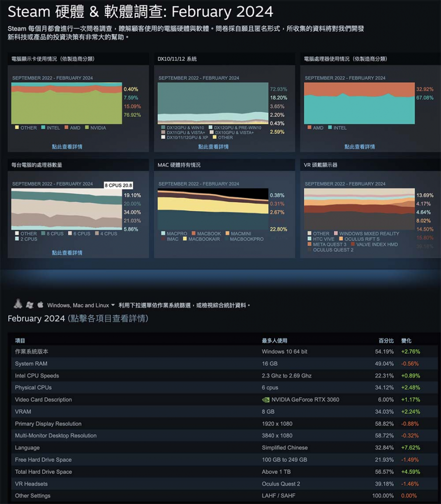Open the Total Hard Drive Space row
This screenshot has height=504, width=441.
(x=224, y=472)
